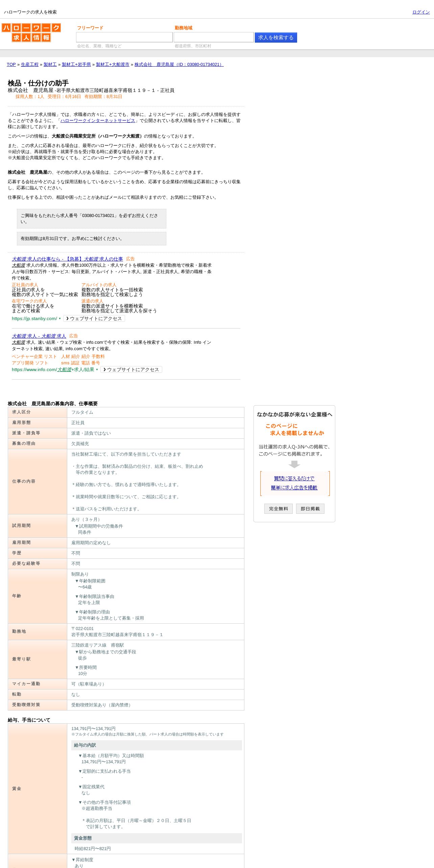Click the sms 認証 電話 番号 ad link

click(x=80, y=363)
